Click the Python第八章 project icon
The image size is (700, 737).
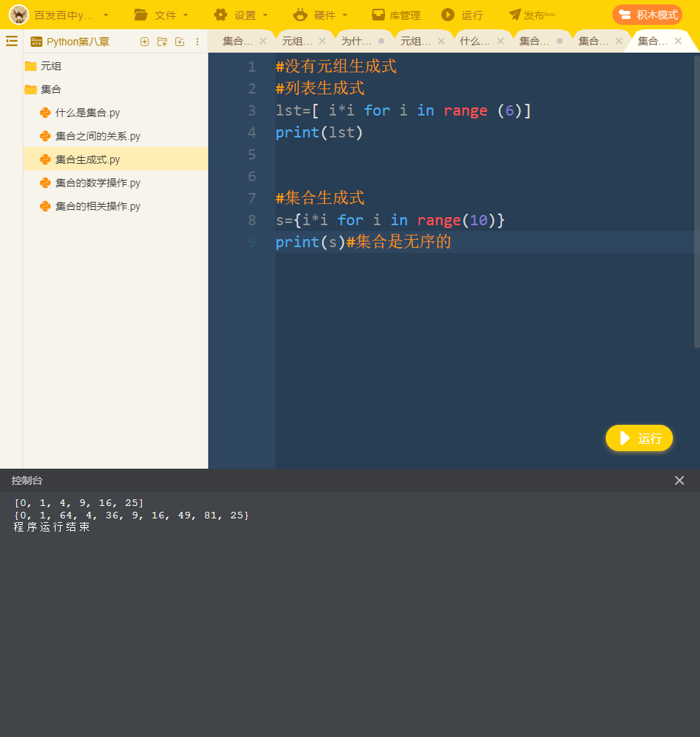tap(37, 42)
